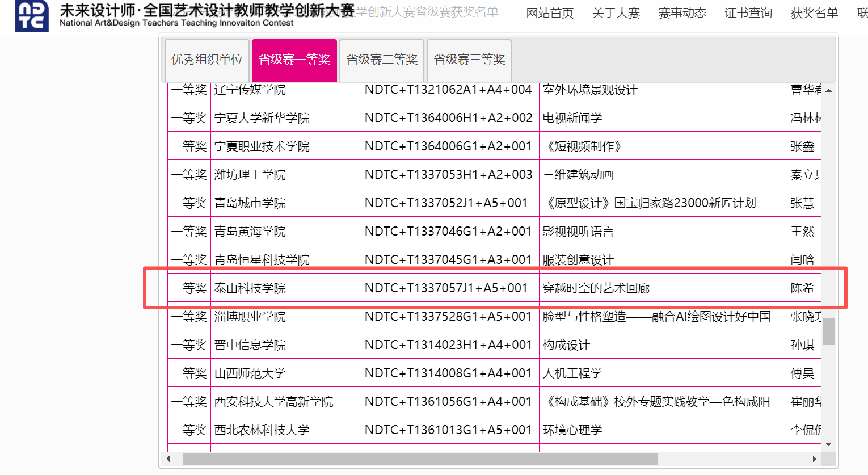Click the table's scroll up arrow

pyautogui.click(x=828, y=90)
